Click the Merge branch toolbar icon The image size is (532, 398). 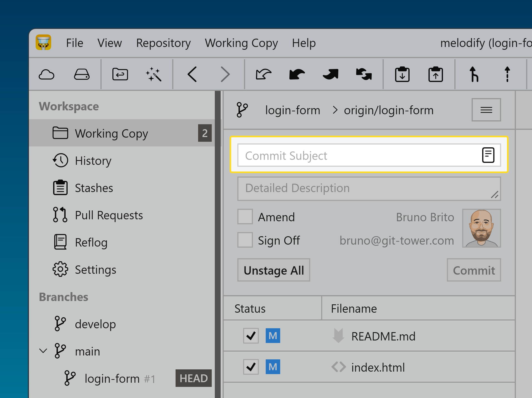473,74
